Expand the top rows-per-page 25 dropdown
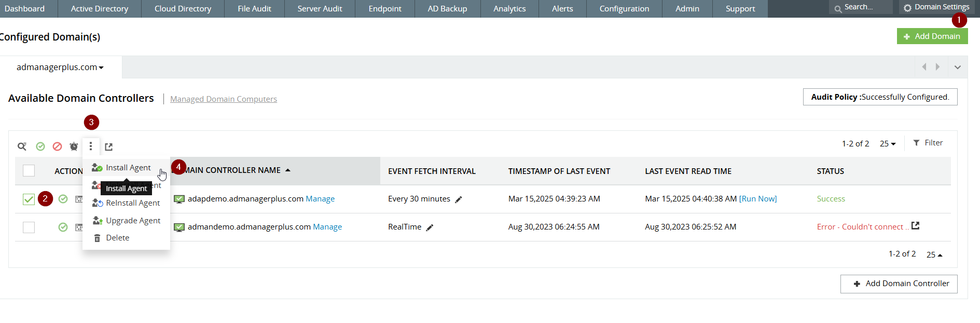Image resolution: width=980 pixels, height=323 pixels. tap(887, 144)
